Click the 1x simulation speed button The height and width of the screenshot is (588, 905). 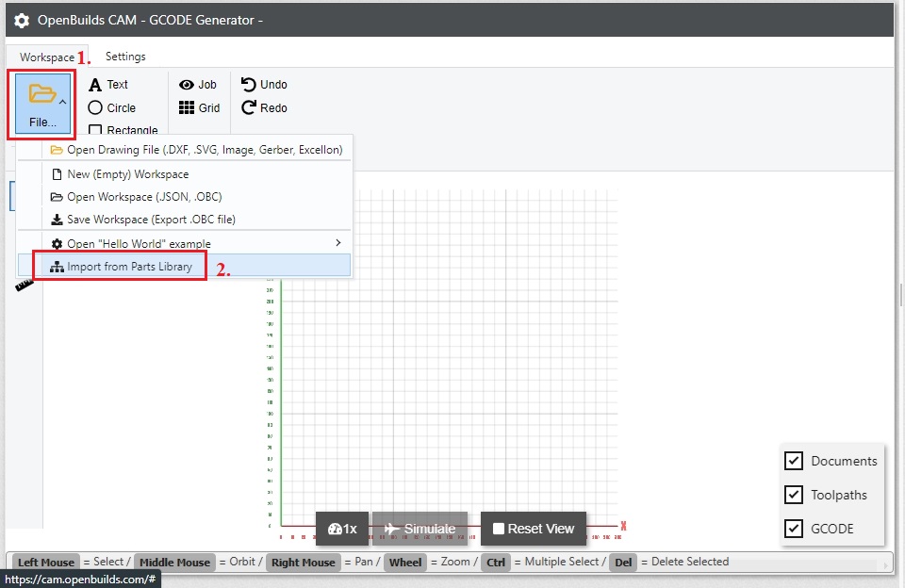[342, 529]
